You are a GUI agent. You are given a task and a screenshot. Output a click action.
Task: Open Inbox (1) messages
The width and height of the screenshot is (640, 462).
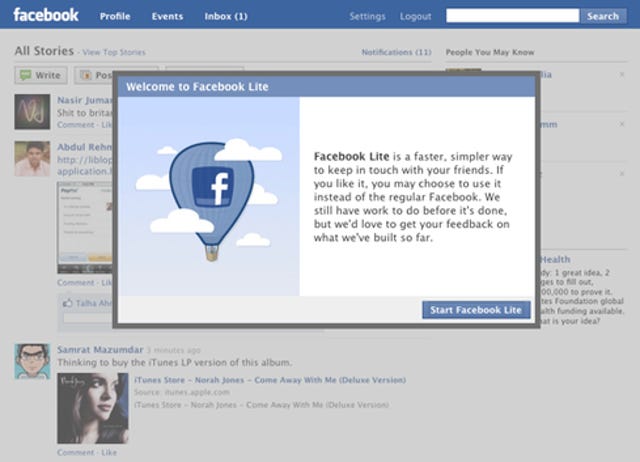click(226, 16)
